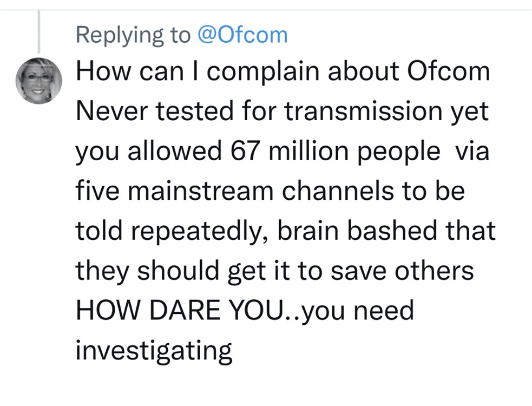Click the line "they should get it to save others"
This screenshot has width=532, height=406.
pos(274,271)
